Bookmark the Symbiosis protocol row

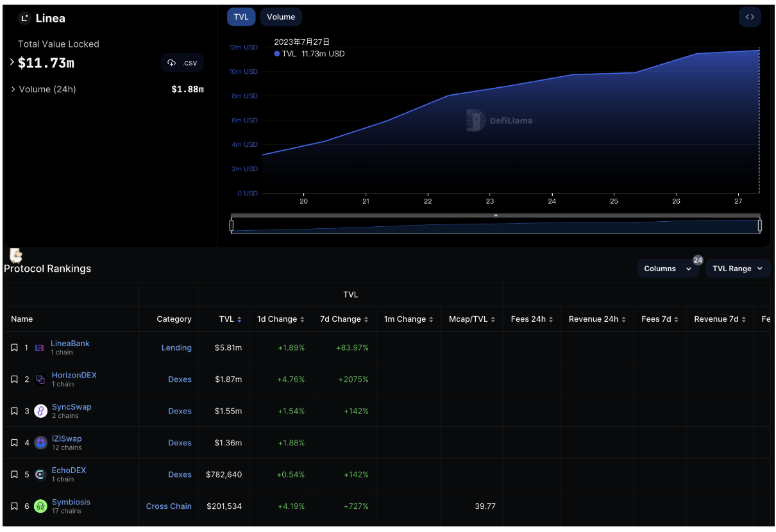click(x=14, y=506)
